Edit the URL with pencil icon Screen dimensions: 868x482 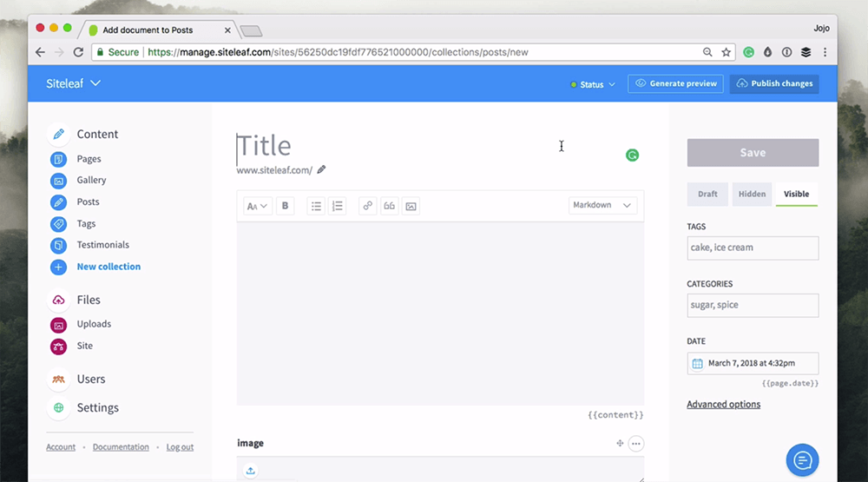coord(322,169)
